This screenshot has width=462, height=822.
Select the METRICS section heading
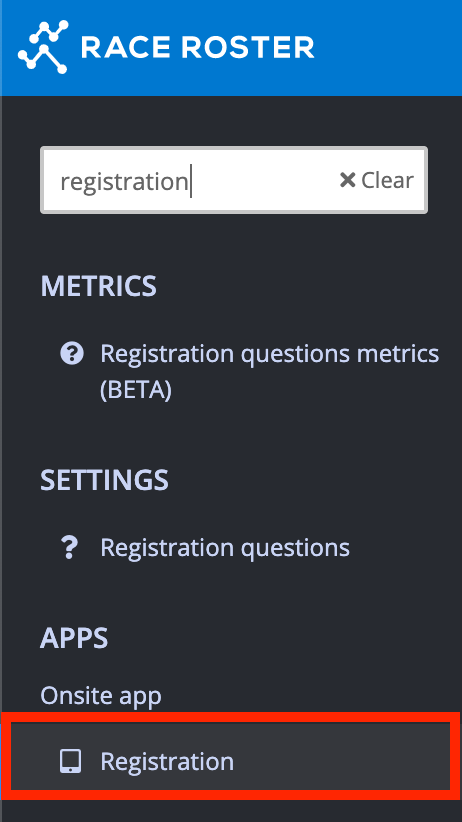99,286
